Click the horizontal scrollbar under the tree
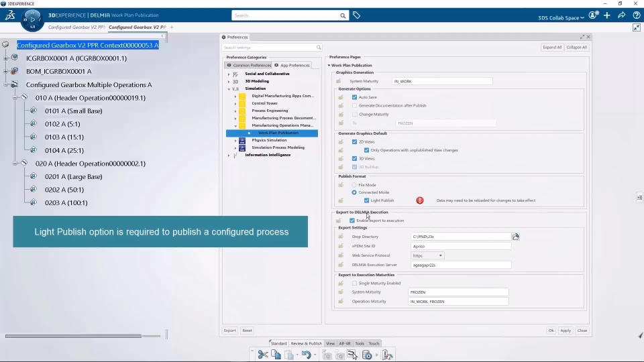This screenshot has height=362, width=644. [x=73, y=336]
